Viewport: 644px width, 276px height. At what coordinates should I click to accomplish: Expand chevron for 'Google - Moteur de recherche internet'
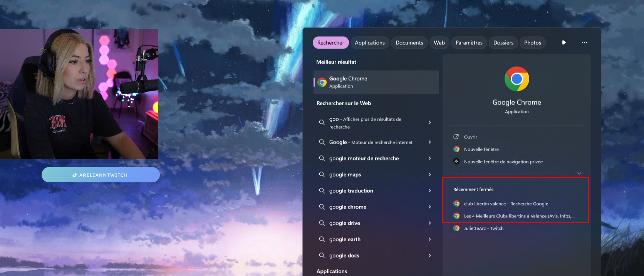(x=429, y=142)
